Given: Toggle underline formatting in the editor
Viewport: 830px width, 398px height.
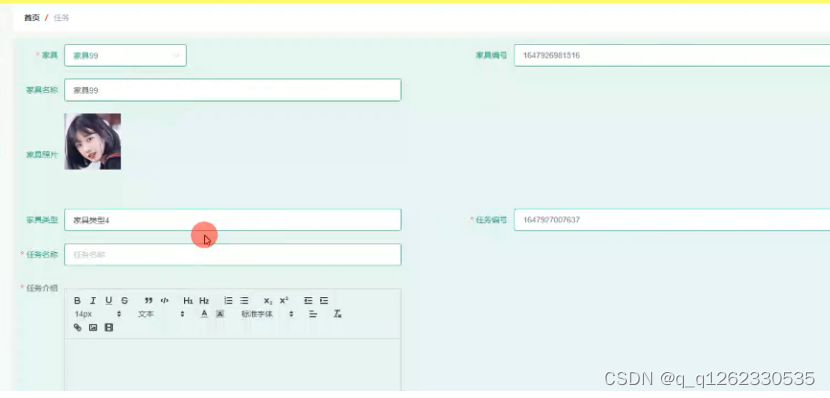Looking at the screenshot, I should [x=109, y=301].
